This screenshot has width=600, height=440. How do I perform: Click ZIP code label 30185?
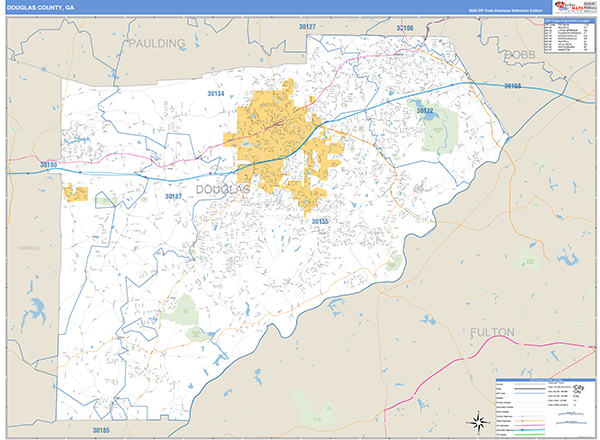100,430
